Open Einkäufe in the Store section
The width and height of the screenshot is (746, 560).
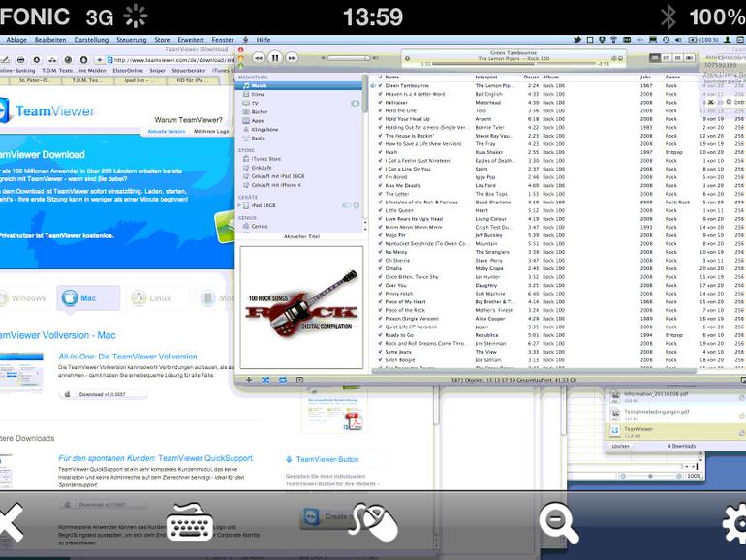[x=299, y=168]
